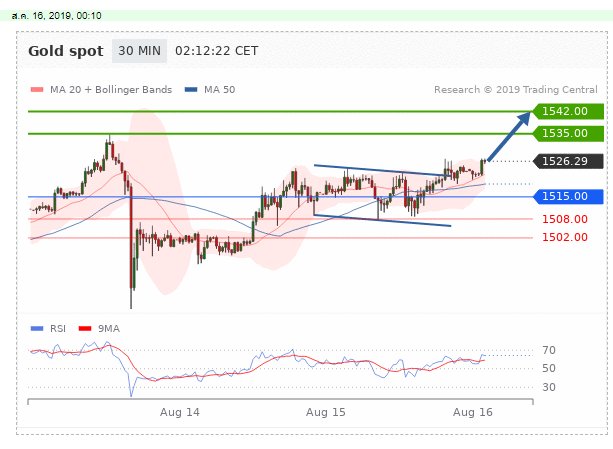Click the Aug 15 date label
The image size is (613, 449).
(x=326, y=412)
